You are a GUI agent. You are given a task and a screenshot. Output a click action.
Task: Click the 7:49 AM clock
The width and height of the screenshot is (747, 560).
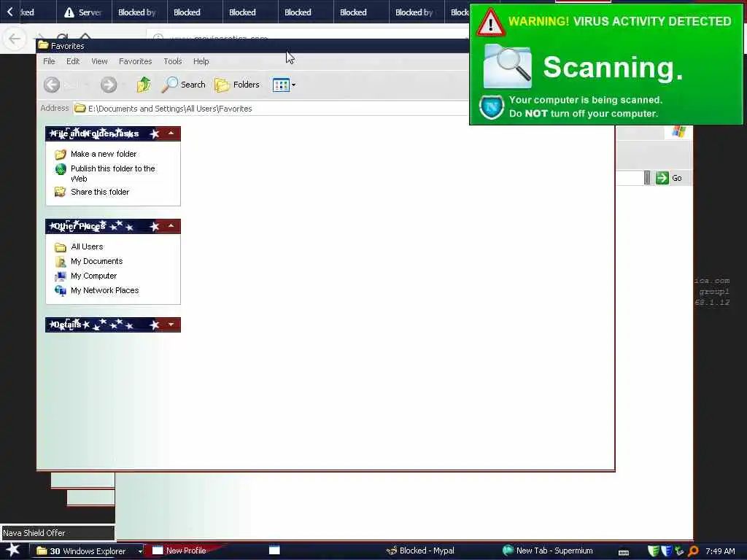coord(720,551)
